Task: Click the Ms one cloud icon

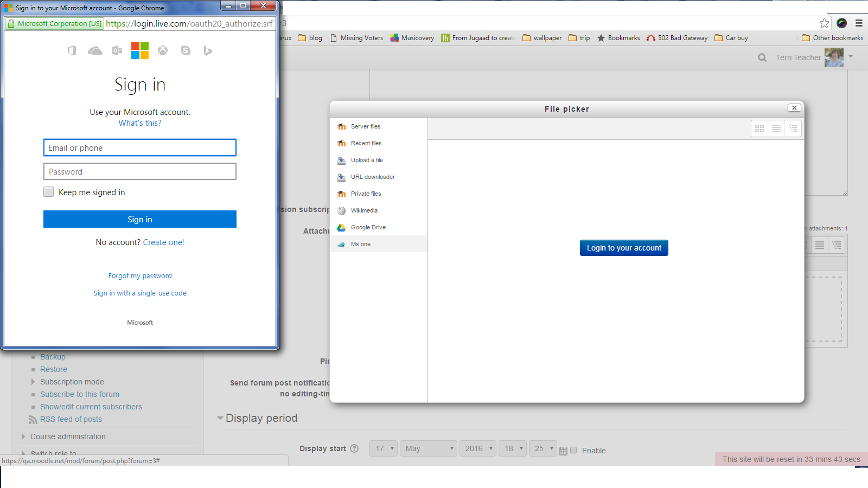Action: coord(341,245)
